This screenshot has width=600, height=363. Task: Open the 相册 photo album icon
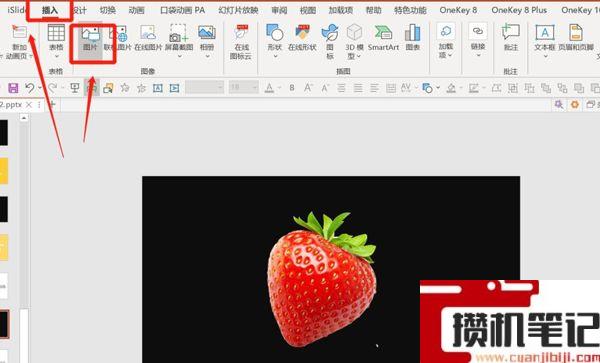click(x=207, y=41)
